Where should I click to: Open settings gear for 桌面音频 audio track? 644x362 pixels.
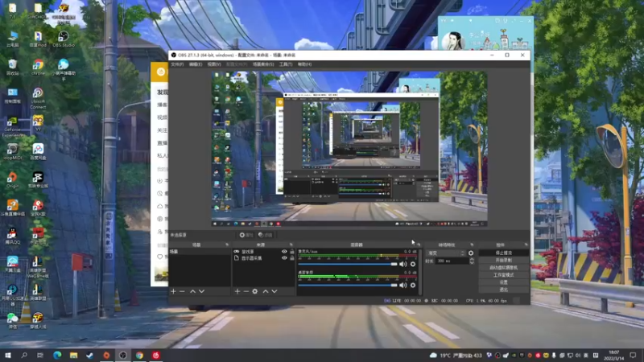(413, 285)
